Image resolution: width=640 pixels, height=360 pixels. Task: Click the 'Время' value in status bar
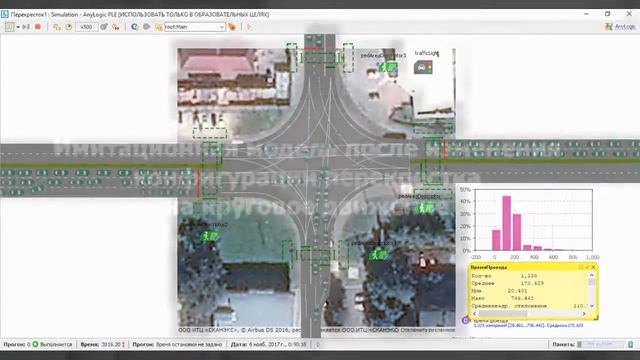click(x=110, y=344)
